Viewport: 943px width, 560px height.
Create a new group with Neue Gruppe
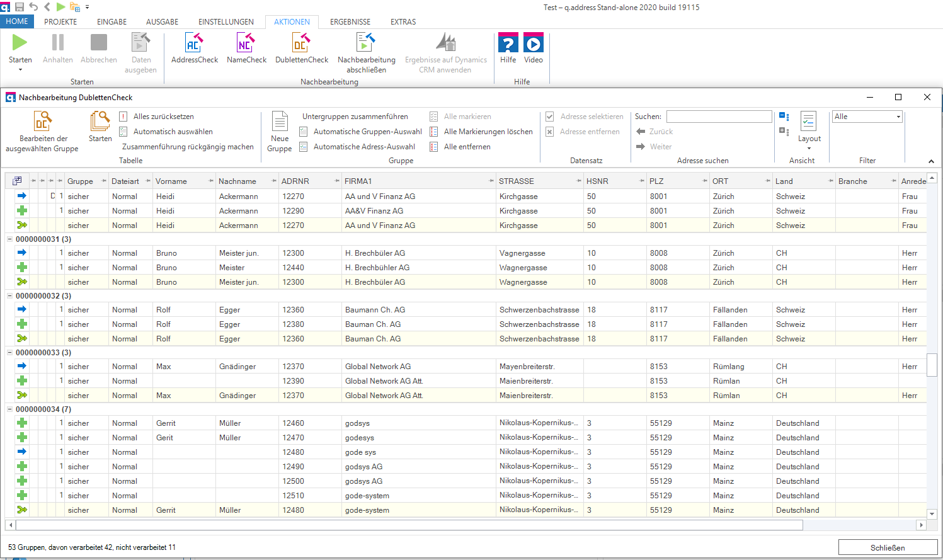(280, 132)
